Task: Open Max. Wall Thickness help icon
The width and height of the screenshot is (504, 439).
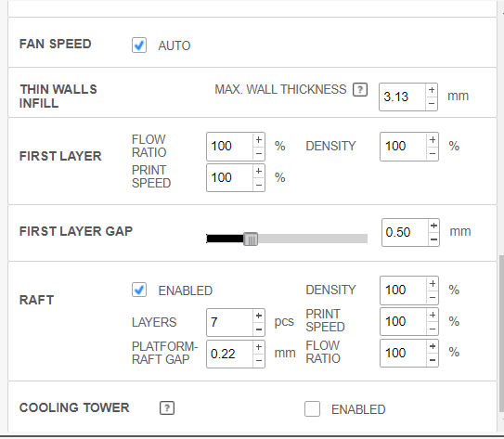Action: pos(360,90)
